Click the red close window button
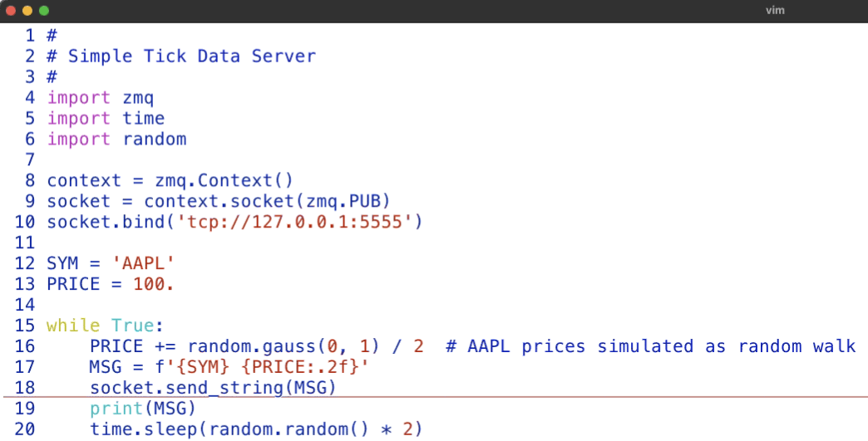The height and width of the screenshot is (441, 868). pos(12,11)
